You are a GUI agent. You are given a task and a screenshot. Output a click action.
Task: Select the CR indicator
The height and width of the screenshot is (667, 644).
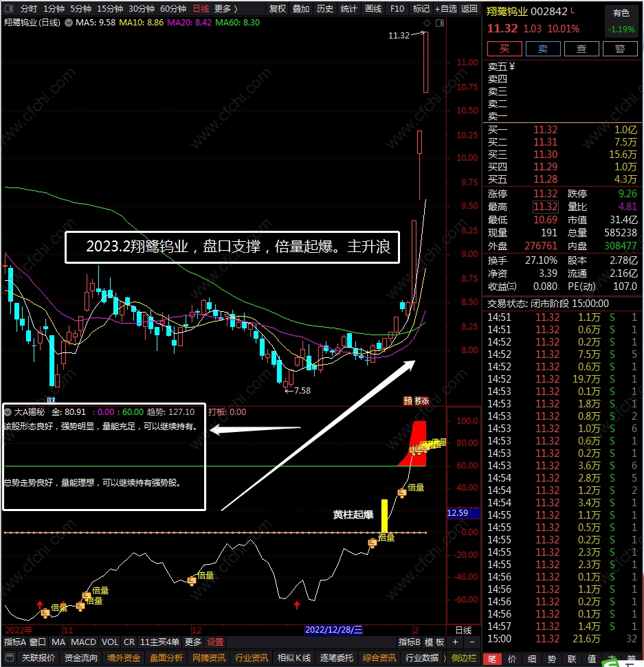click(129, 642)
